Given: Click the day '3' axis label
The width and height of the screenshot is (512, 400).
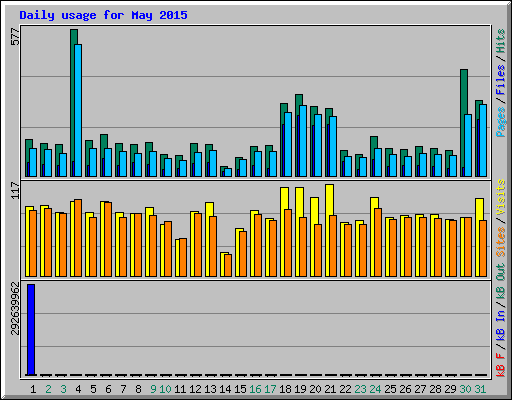Looking at the screenshot, I should click(x=63, y=389).
